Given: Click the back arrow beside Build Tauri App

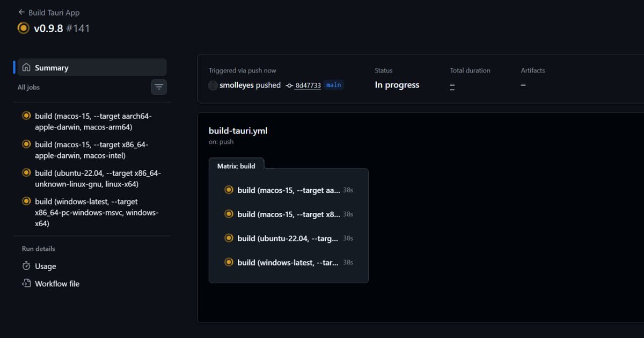Looking at the screenshot, I should click(21, 12).
